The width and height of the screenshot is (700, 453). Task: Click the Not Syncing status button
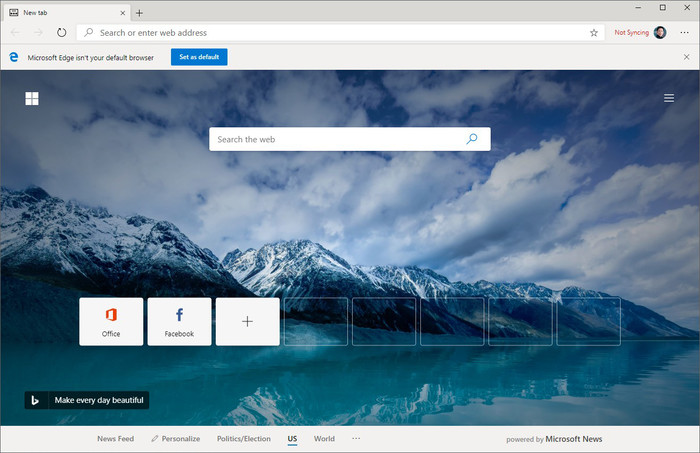tap(631, 32)
